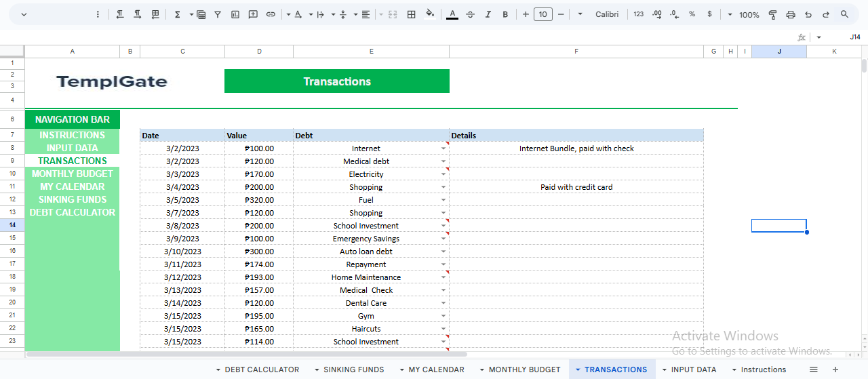This screenshot has width=868, height=379.
Task: Collapse the toolbar with the chevron icon
Action: coord(24,14)
